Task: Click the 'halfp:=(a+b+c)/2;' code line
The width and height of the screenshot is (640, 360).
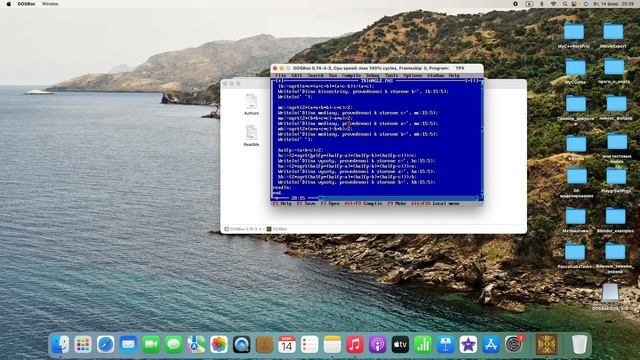Action: tap(301, 150)
